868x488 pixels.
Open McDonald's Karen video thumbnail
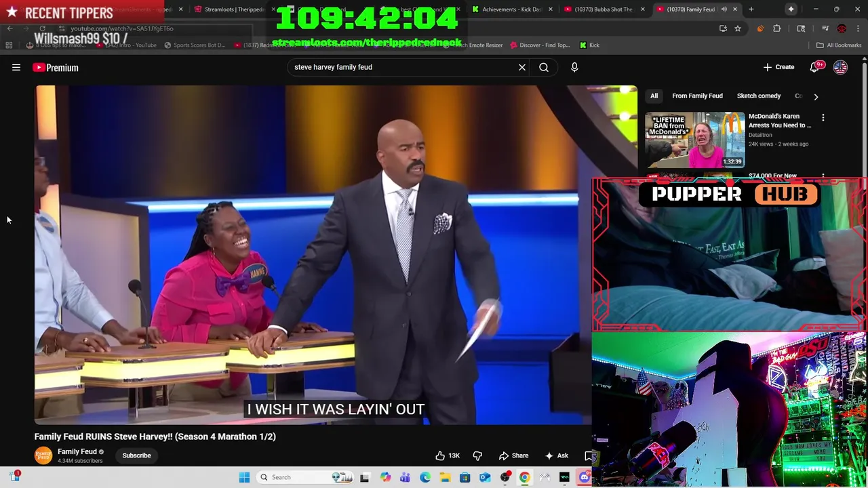(x=695, y=140)
